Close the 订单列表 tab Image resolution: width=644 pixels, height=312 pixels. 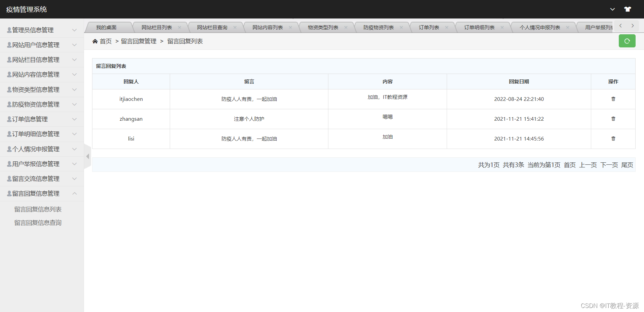[x=447, y=28]
